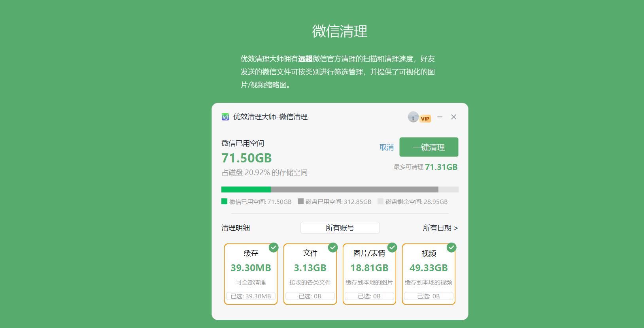
Task: Minimize the 微信清理 window
Action: [x=440, y=117]
